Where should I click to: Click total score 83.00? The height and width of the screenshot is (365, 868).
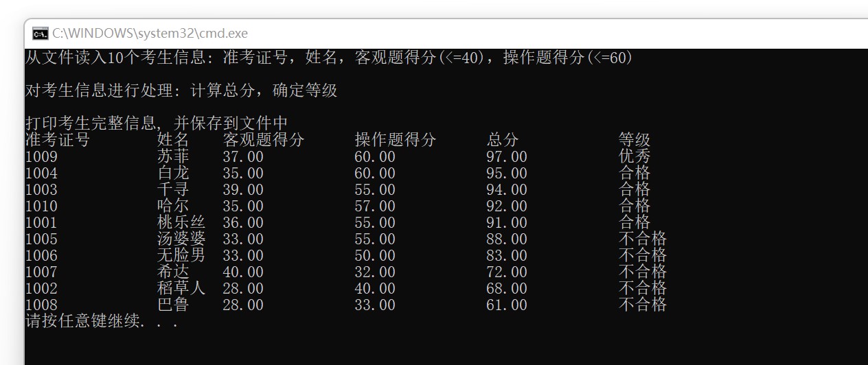click(507, 256)
